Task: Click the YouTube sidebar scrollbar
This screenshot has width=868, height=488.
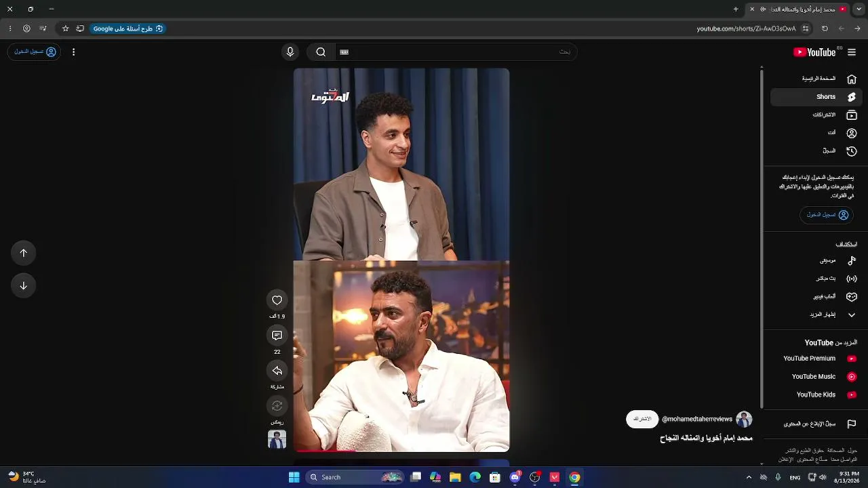Action: tap(762, 237)
